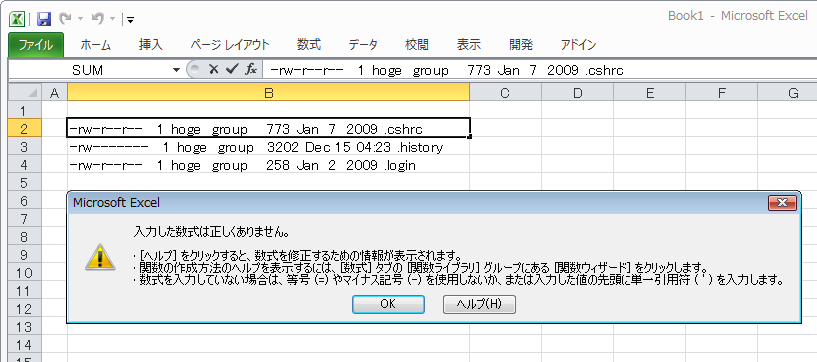Viewport: 817px width, 362px height.
Task: Switch to the 表示 tab
Action: coord(468,45)
